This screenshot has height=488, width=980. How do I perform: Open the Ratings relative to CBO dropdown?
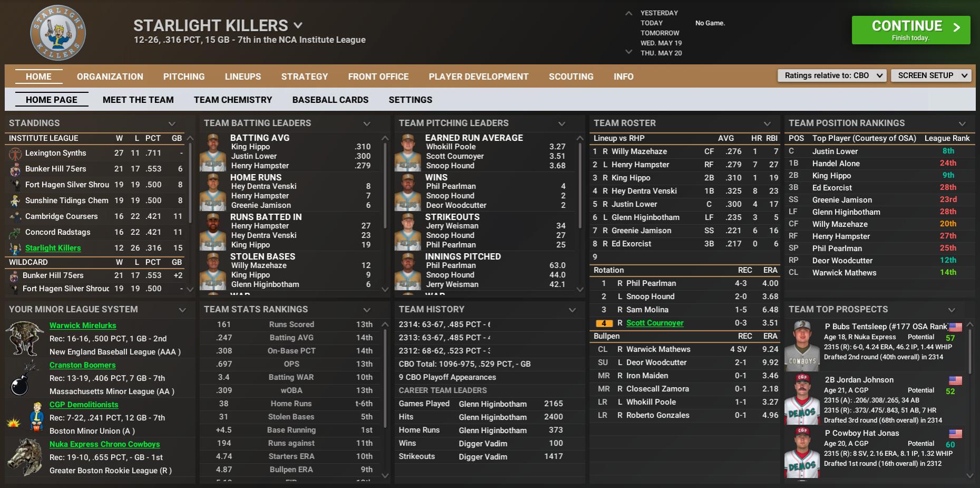pos(831,75)
